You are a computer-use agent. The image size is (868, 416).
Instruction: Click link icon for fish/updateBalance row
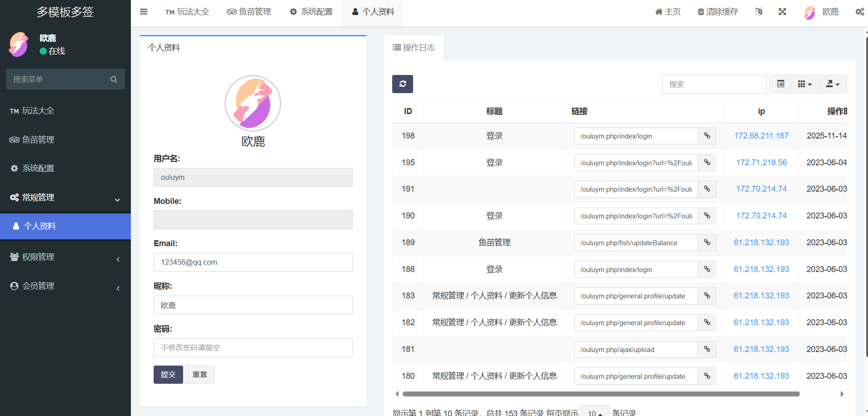tap(707, 243)
